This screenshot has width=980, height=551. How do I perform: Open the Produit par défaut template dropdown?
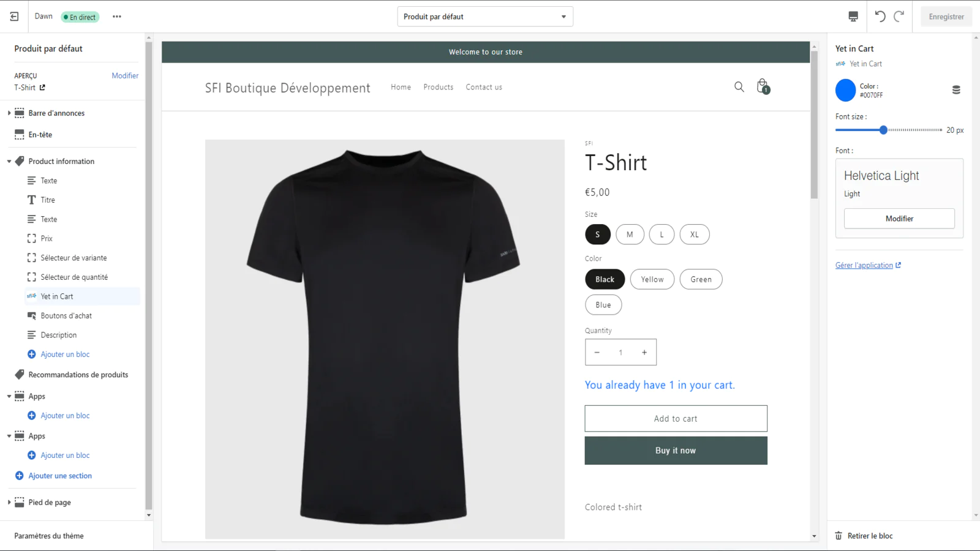[485, 17]
